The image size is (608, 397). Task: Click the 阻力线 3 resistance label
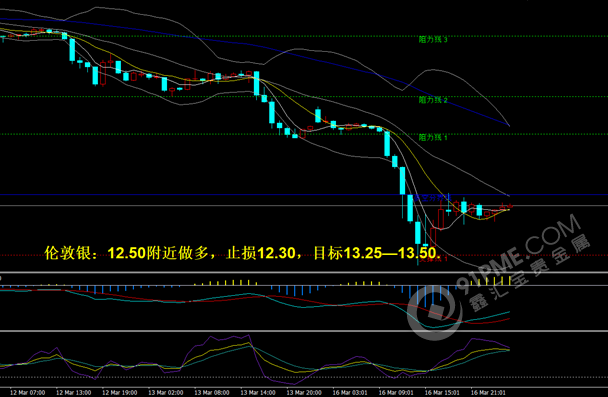click(x=433, y=40)
